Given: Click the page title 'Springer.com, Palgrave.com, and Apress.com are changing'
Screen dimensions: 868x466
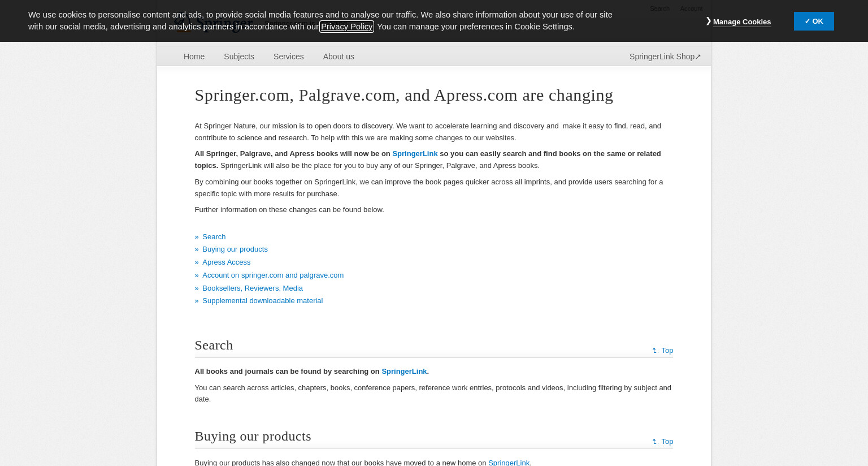Looking at the screenshot, I should [x=403, y=95].
